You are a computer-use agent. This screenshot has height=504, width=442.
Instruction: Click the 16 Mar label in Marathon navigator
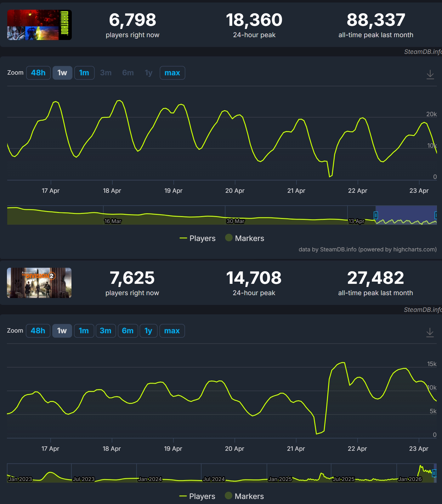pos(113,221)
